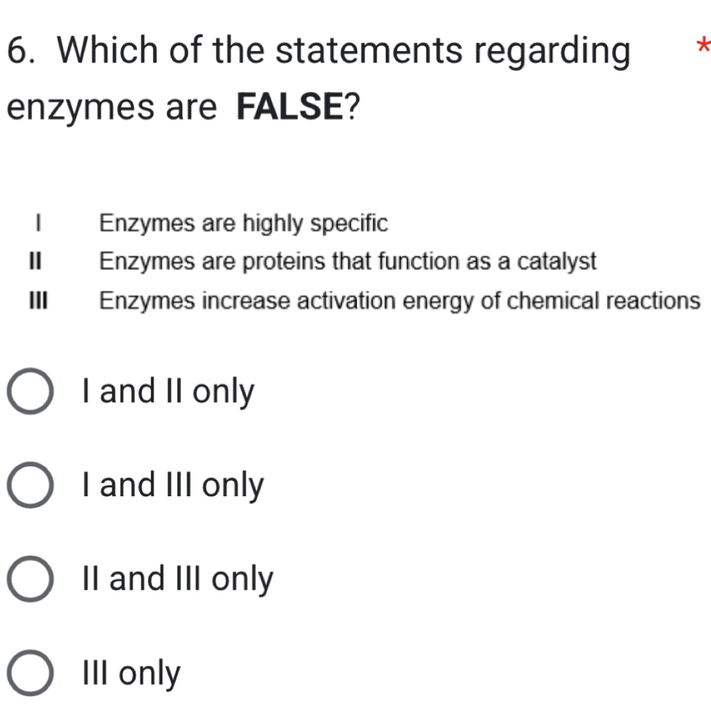Click the 'I and III only' label text
The image size is (711, 728).
172,485
